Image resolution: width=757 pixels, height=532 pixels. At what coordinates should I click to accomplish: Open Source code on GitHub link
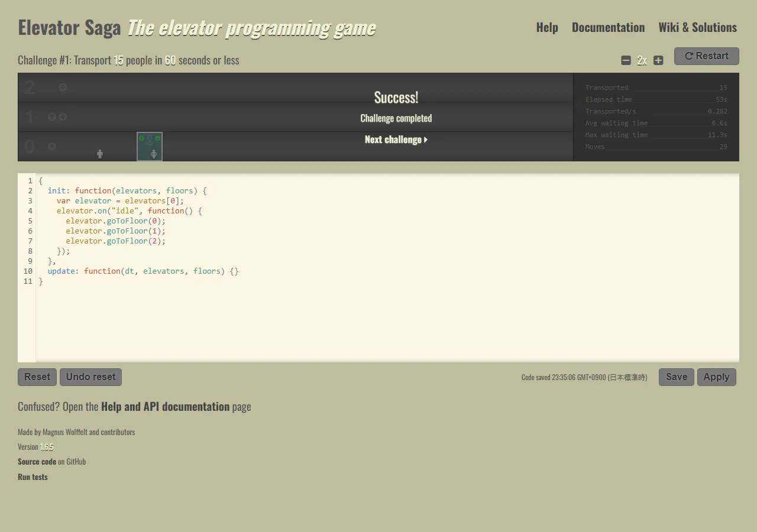37,462
